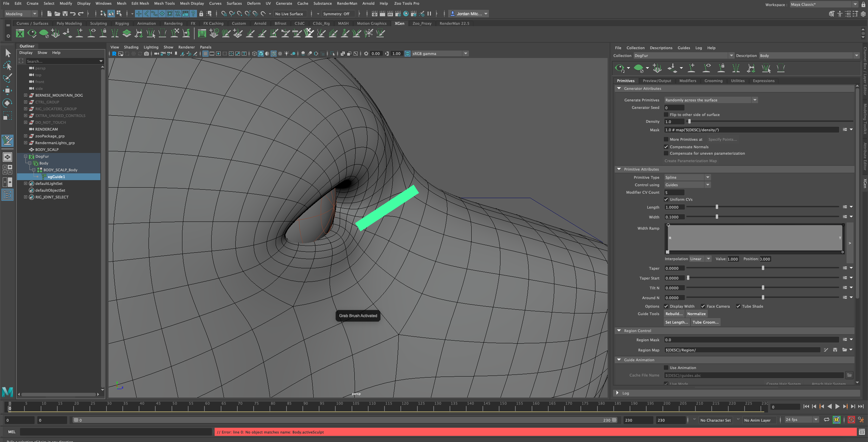Image resolution: width=868 pixels, height=442 pixels.
Task: Collapse the Region Control section
Action: 619,331
